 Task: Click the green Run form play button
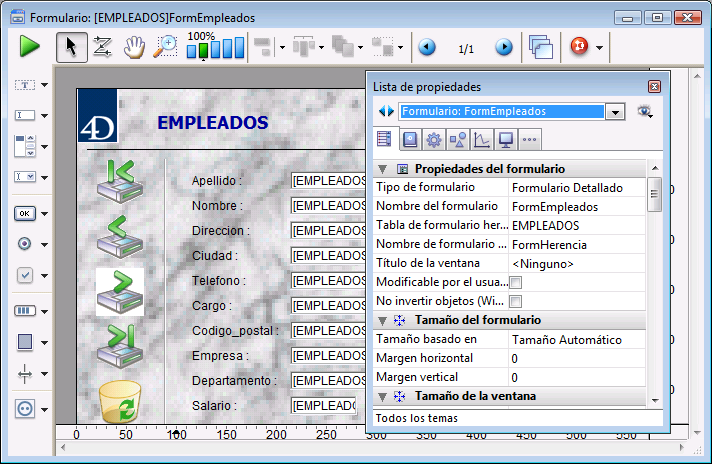(29, 46)
